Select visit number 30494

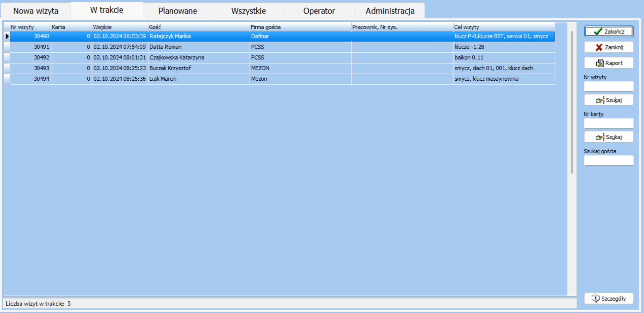pos(41,79)
